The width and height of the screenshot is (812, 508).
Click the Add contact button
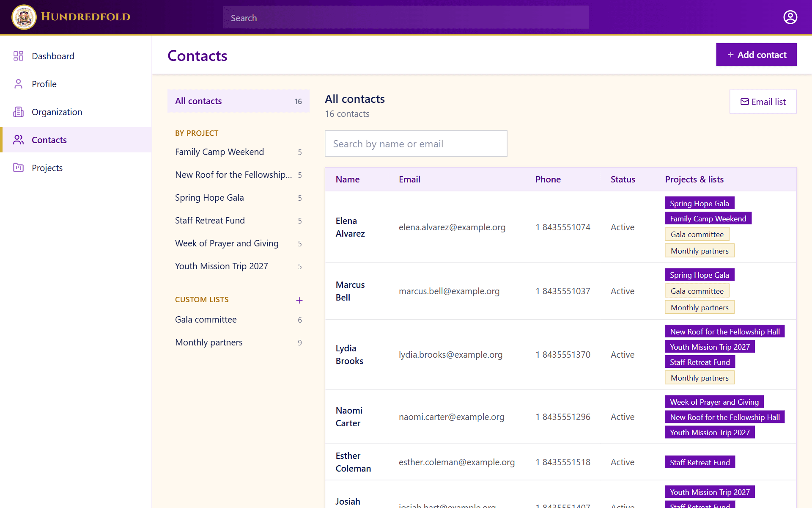(756, 55)
